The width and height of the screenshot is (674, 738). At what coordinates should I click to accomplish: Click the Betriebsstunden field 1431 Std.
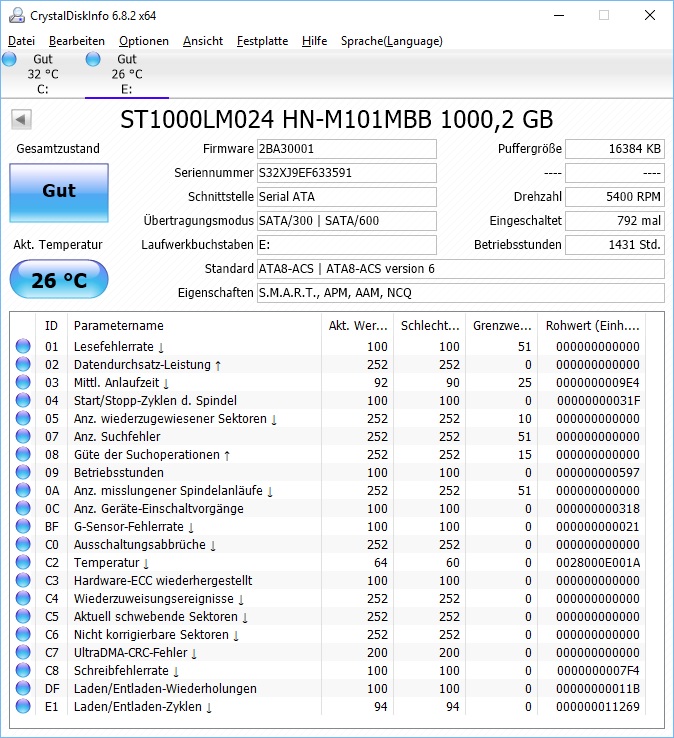[615, 245]
